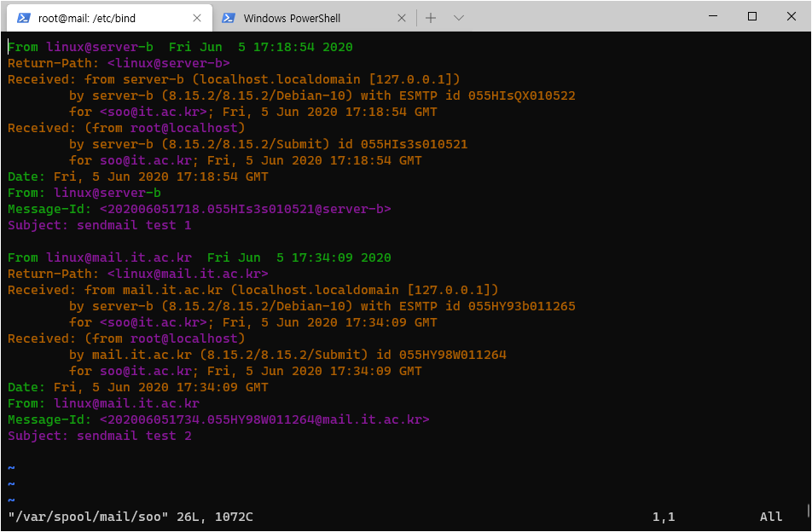The width and height of the screenshot is (812, 532).
Task: Click Message-Id ending @server-b>
Action: tap(200, 209)
